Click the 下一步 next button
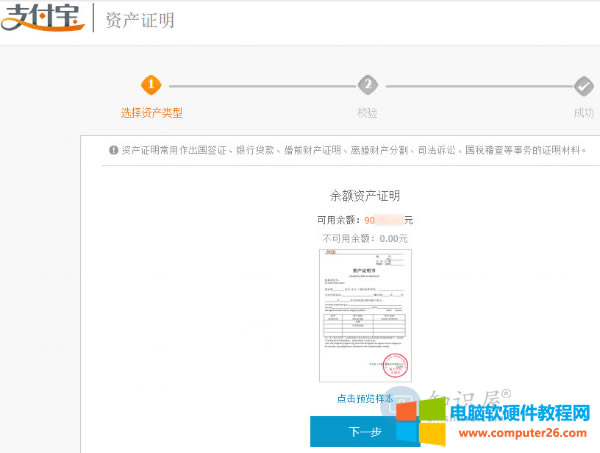 tap(365, 432)
